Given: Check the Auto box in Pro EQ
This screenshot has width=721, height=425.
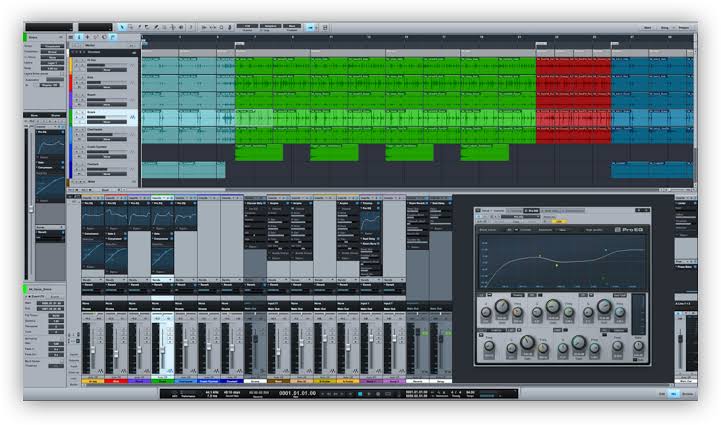Looking at the screenshot, I should click(x=636, y=359).
